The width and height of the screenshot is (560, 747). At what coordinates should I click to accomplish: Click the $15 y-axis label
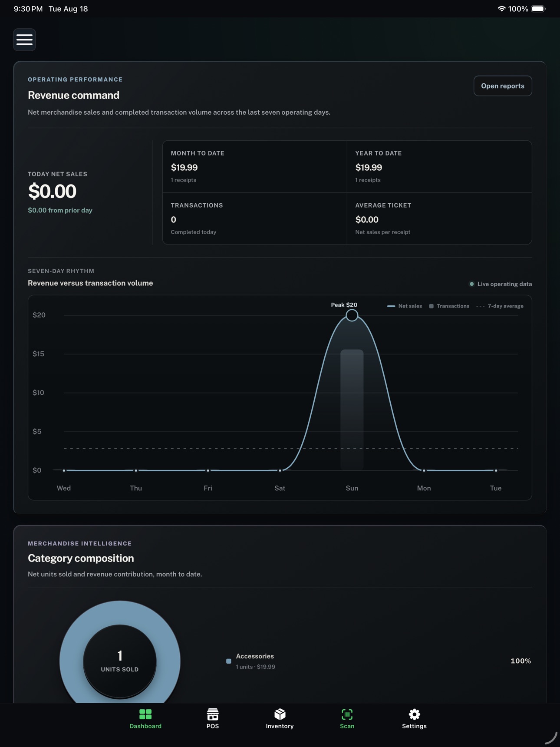[39, 354]
